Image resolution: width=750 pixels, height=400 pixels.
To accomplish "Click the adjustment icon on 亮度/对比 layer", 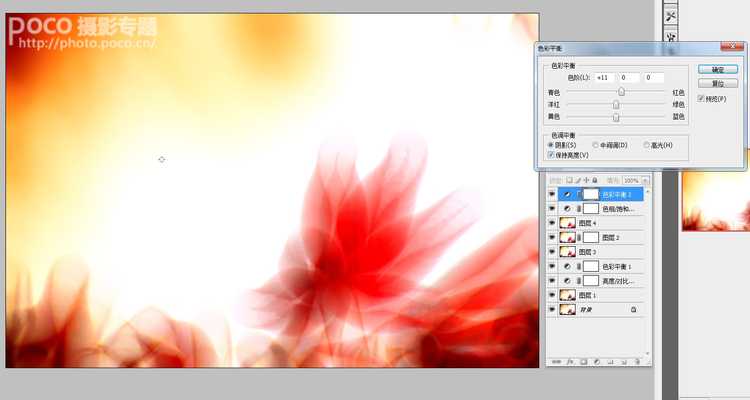I will (x=568, y=282).
